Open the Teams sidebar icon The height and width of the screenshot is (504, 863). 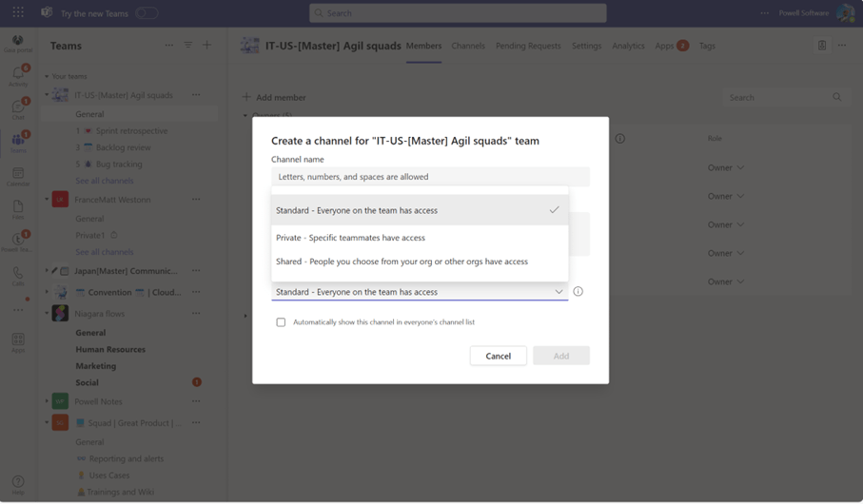click(18, 143)
